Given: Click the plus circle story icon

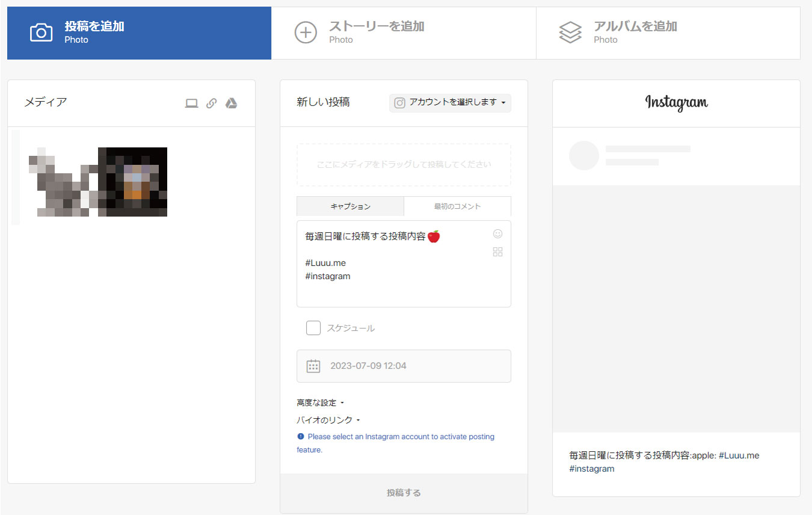Looking at the screenshot, I should (x=306, y=32).
